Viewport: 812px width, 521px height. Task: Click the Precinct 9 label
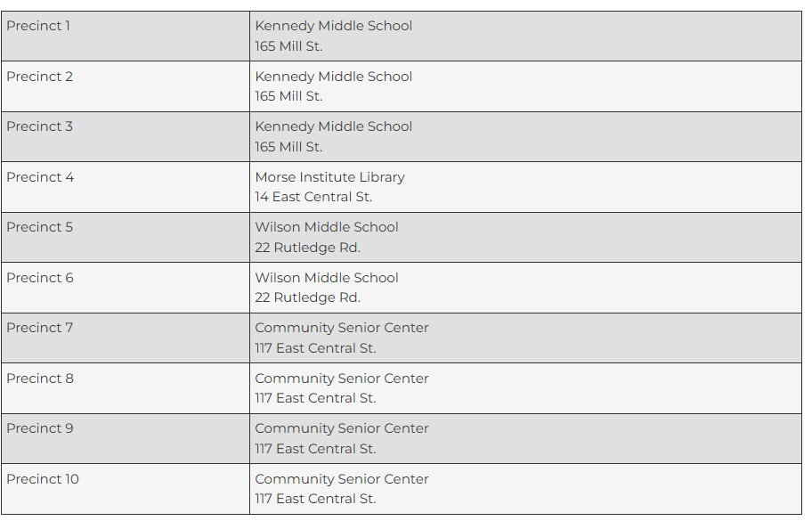40,428
